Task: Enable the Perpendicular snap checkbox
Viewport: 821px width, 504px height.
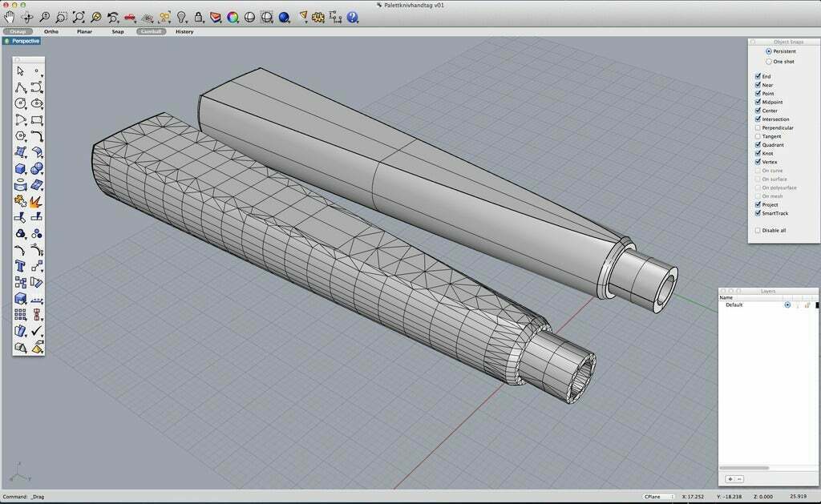Action: tap(758, 127)
